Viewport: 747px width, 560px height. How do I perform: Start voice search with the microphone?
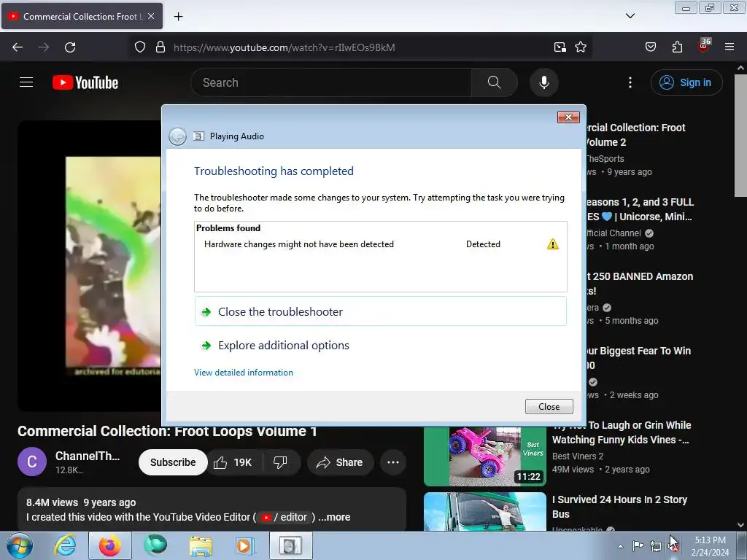544,82
